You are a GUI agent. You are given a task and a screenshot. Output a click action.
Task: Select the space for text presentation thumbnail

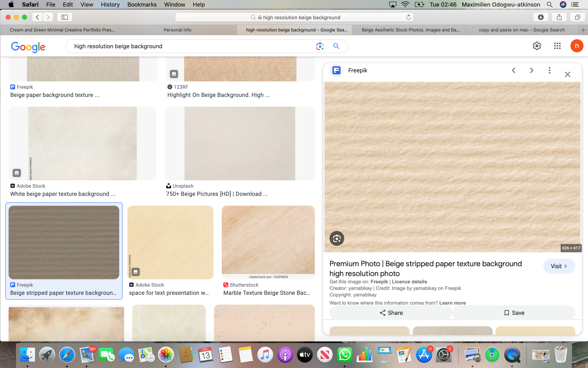point(170,242)
